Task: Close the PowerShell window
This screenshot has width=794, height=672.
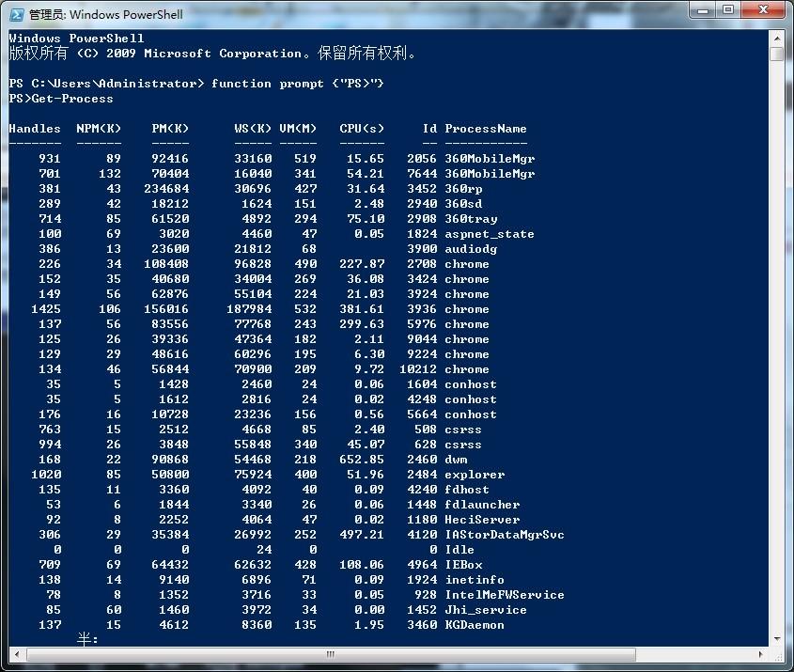Action: click(764, 10)
